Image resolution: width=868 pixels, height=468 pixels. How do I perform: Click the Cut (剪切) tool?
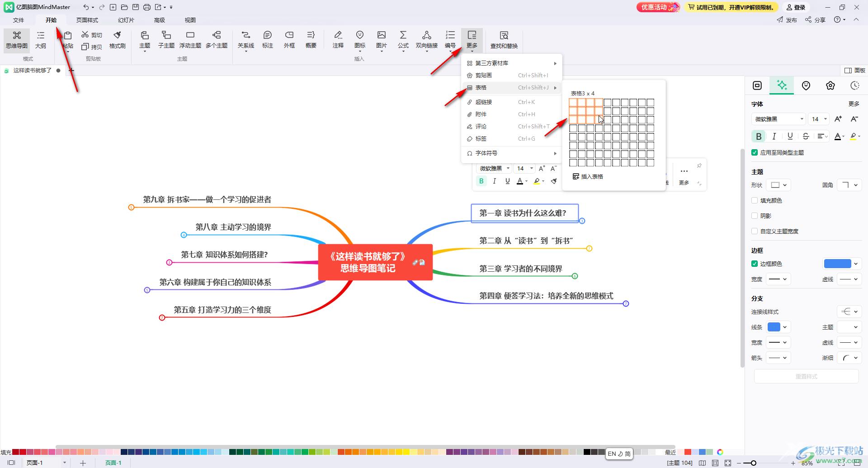coord(92,35)
